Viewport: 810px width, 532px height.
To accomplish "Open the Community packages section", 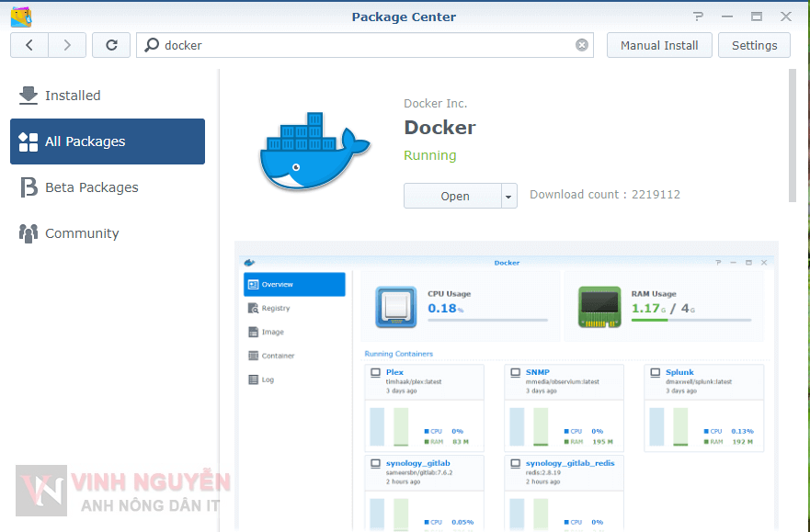I will click(108, 233).
